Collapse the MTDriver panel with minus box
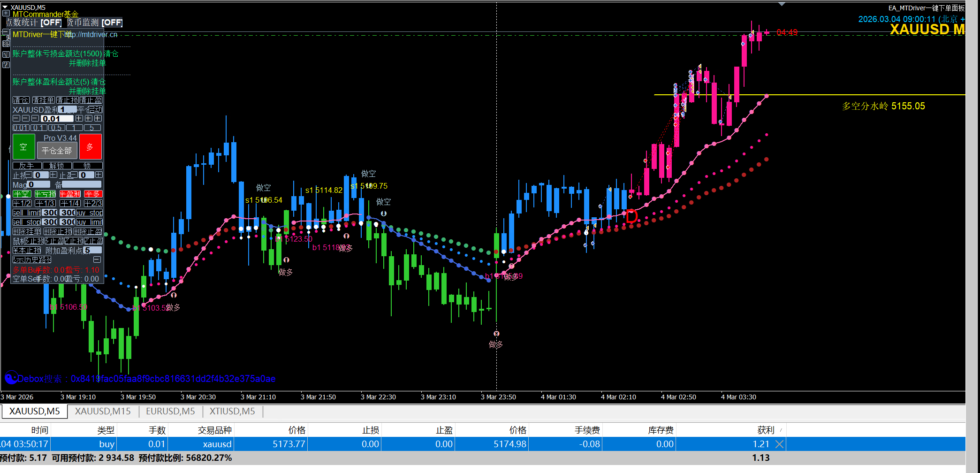980x473 pixels. pos(6,32)
